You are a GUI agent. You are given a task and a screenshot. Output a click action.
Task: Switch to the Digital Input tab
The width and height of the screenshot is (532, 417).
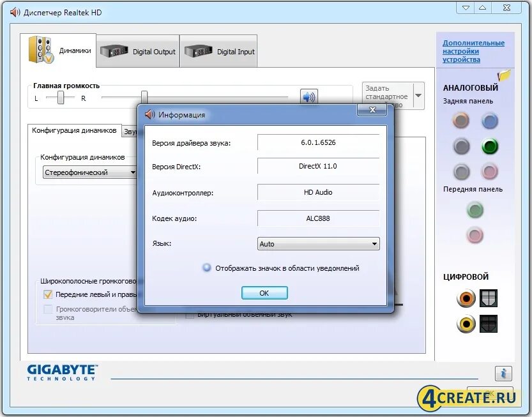(218, 52)
